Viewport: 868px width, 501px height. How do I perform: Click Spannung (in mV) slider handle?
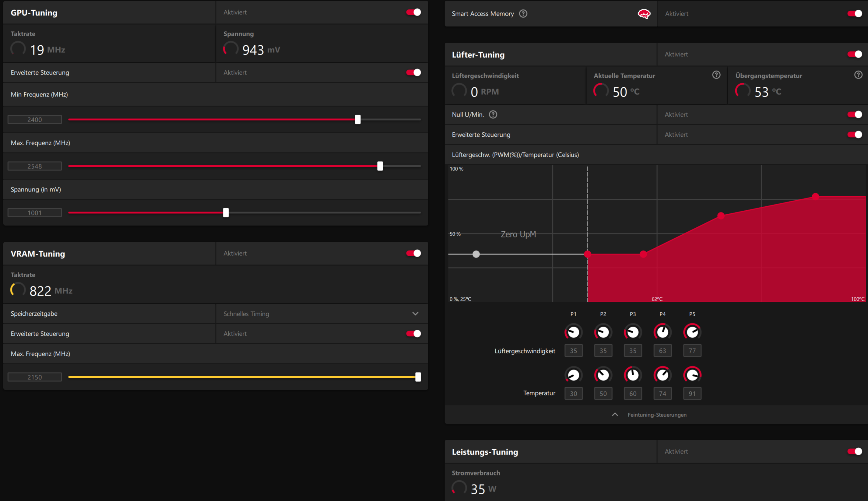tap(226, 213)
